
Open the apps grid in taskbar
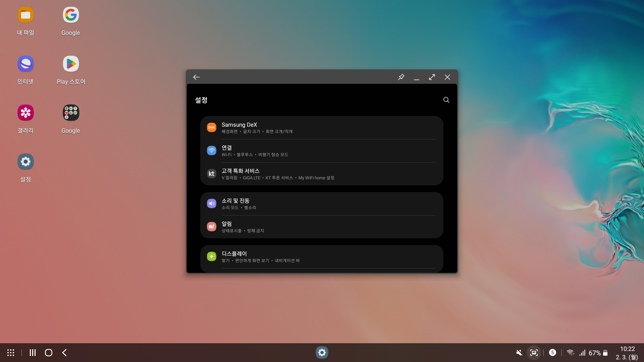click(x=11, y=353)
